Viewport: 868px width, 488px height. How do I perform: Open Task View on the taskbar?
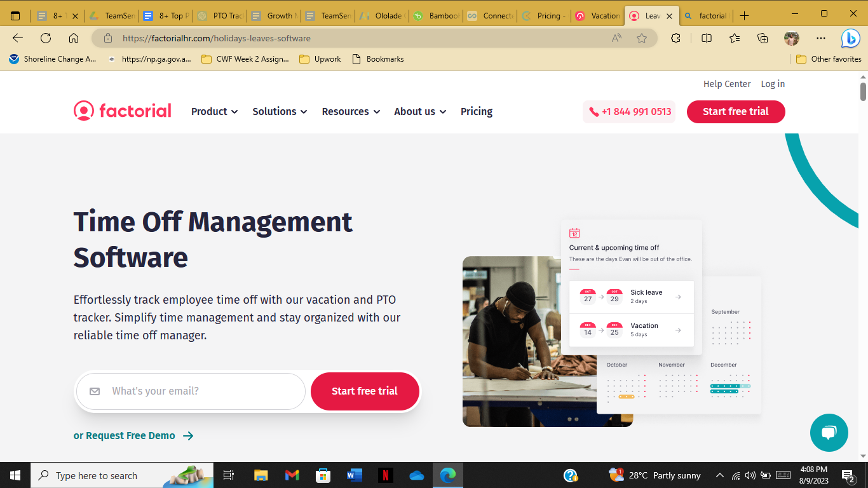coord(229,475)
